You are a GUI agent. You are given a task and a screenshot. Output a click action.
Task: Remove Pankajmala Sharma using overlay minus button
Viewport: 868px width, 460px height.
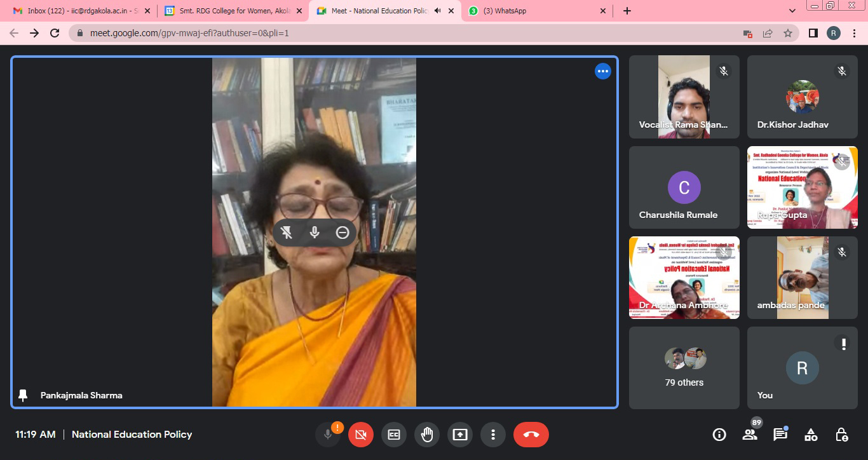342,233
